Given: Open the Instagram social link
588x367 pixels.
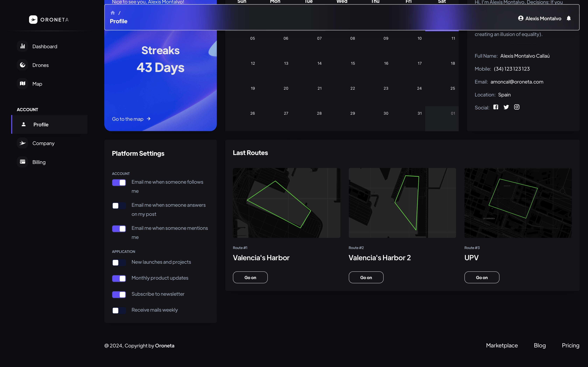Looking at the screenshot, I should (x=517, y=107).
